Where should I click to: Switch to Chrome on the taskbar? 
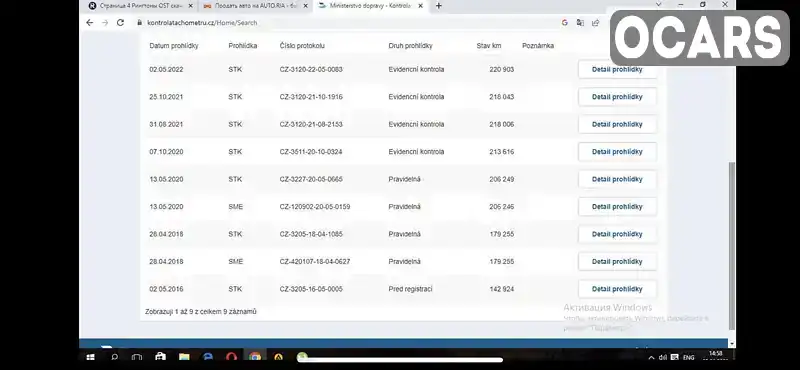click(255, 357)
